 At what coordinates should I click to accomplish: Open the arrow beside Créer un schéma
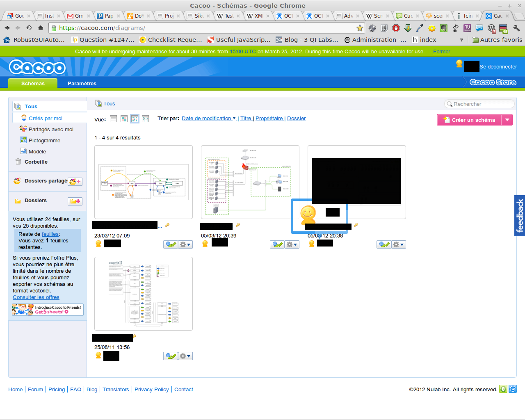coord(507,120)
